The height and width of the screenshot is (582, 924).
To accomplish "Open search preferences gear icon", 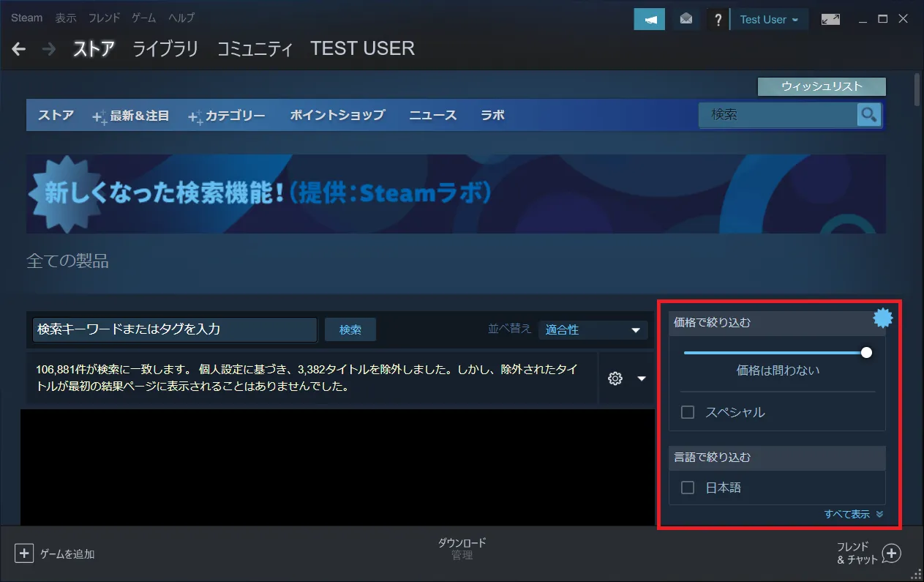I will point(615,378).
